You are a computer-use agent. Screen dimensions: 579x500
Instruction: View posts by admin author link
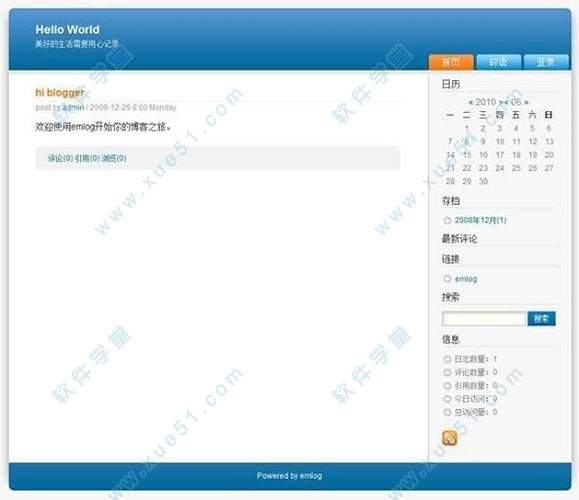(x=73, y=107)
